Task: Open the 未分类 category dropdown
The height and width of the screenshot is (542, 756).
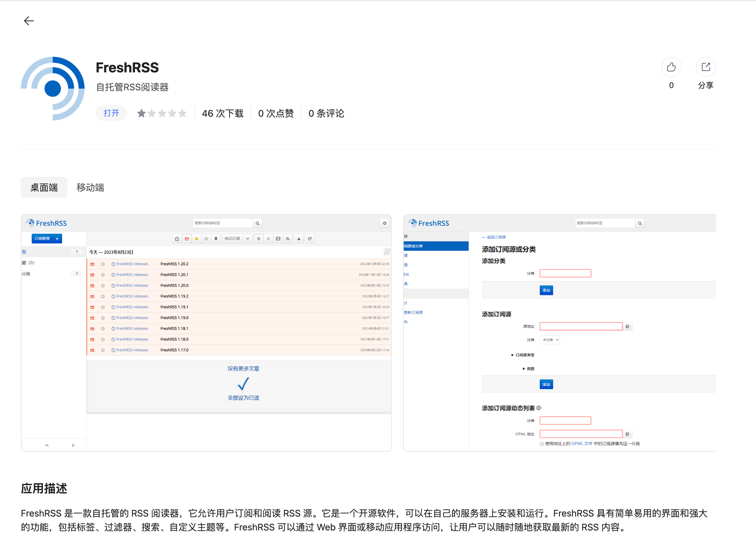Action: click(x=549, y=339)
